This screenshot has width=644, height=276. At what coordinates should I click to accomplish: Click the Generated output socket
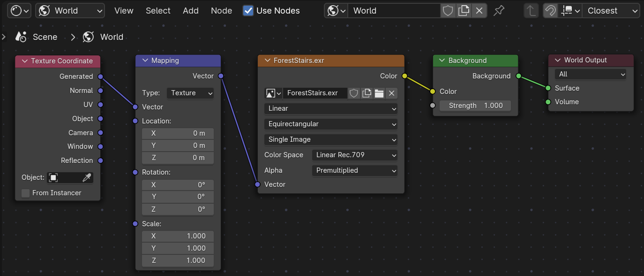coord(100,77)
